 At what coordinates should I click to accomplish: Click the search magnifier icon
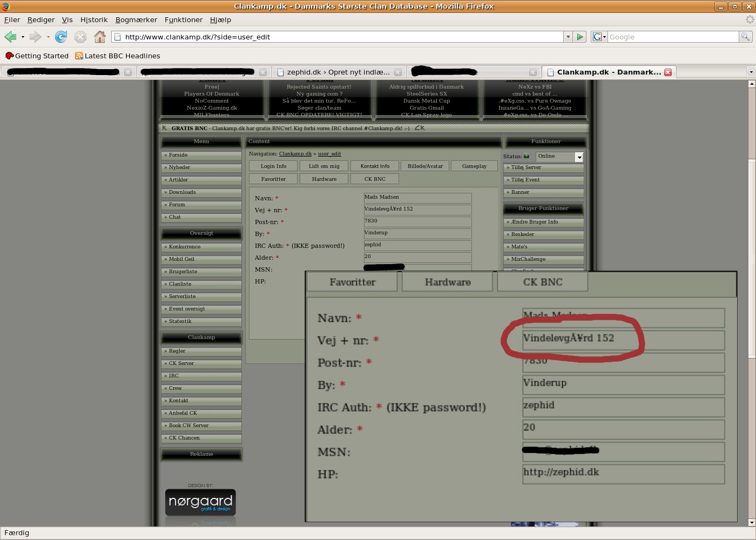[x=745, y=37]
